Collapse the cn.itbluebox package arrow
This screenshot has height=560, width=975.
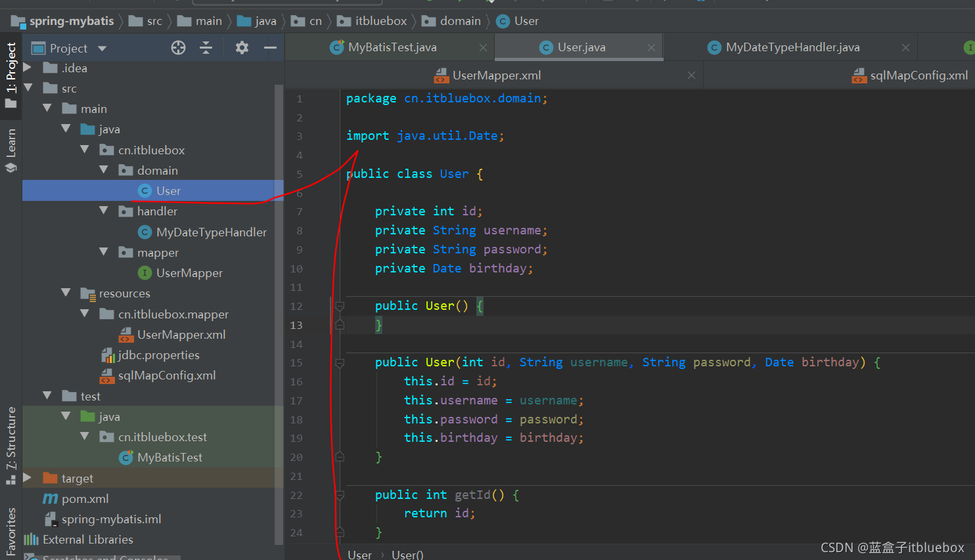coord(85,150)
